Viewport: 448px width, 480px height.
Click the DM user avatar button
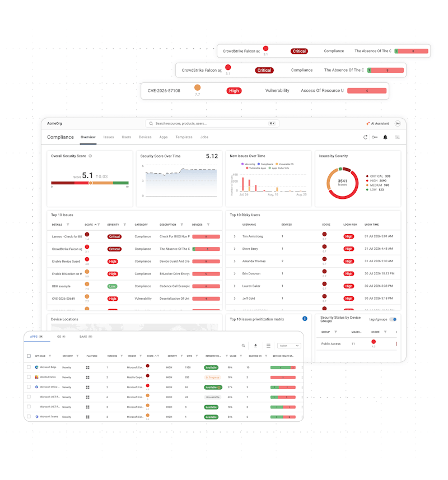[398, 123]
